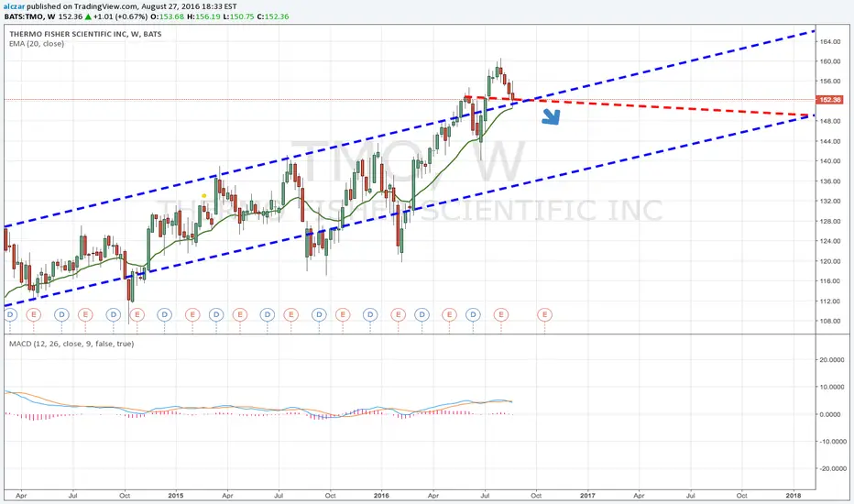The width and height of the screenshot is (854, 504).
Task: Click the leftmost dividend D marker
Action: [x=9, y=314]
